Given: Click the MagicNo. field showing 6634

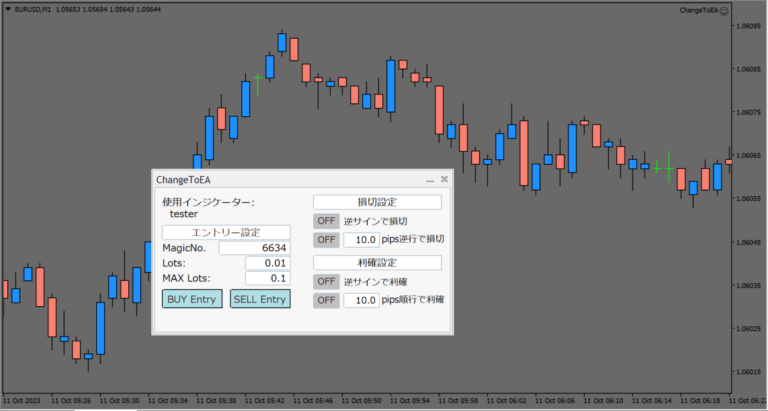Looking at the screenshot, I should tap(254, 248).
